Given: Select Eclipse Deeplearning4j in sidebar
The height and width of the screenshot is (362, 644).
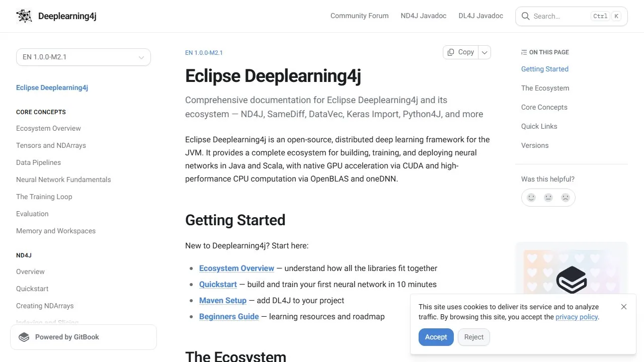Looking at the screenshot, I should [x=52, y=87].
